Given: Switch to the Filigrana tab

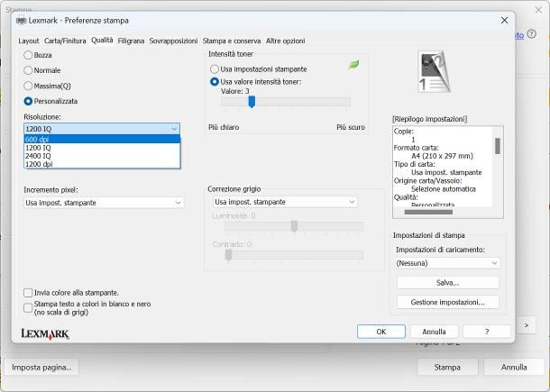Looking at the screenshot, I should point(131,41).
